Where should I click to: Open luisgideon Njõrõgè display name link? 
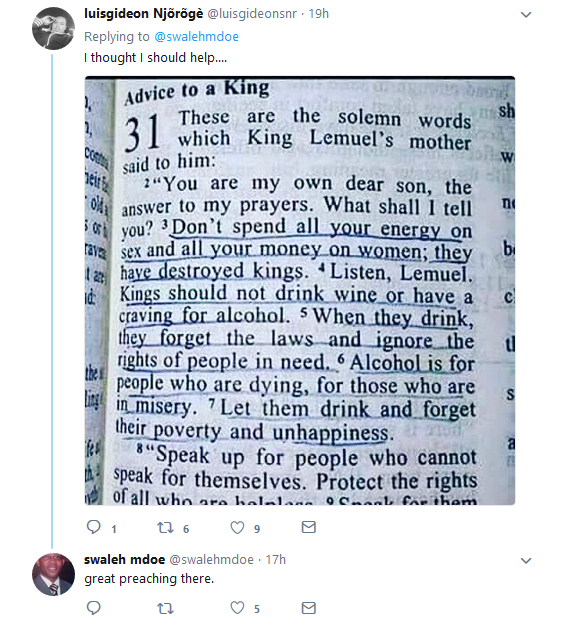pos(144,14)
